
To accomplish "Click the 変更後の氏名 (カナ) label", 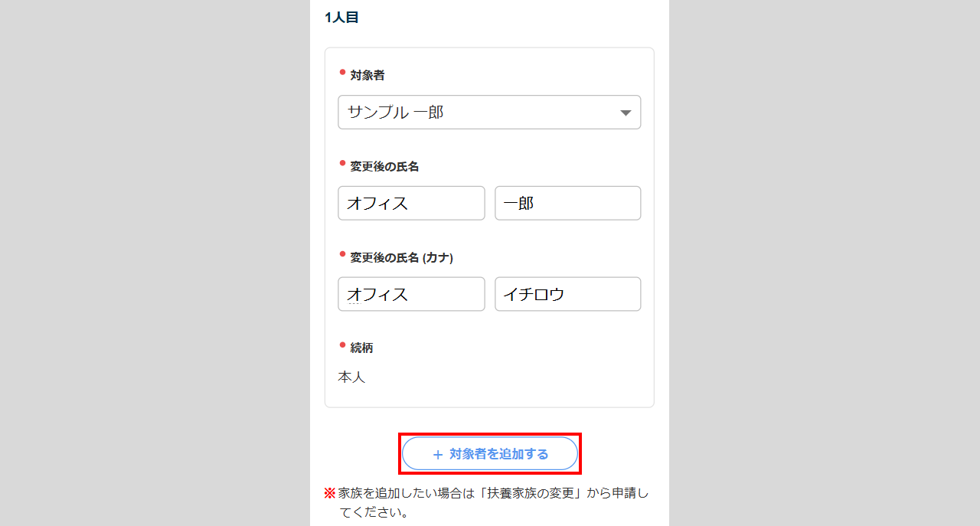I will [x=401, y=258].
